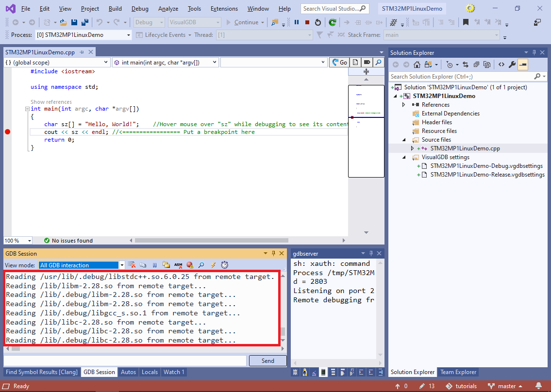Pause debugging with Break All icon
Image resolution: width=551 pixels, height=392 pixels.
coord(297,22)
